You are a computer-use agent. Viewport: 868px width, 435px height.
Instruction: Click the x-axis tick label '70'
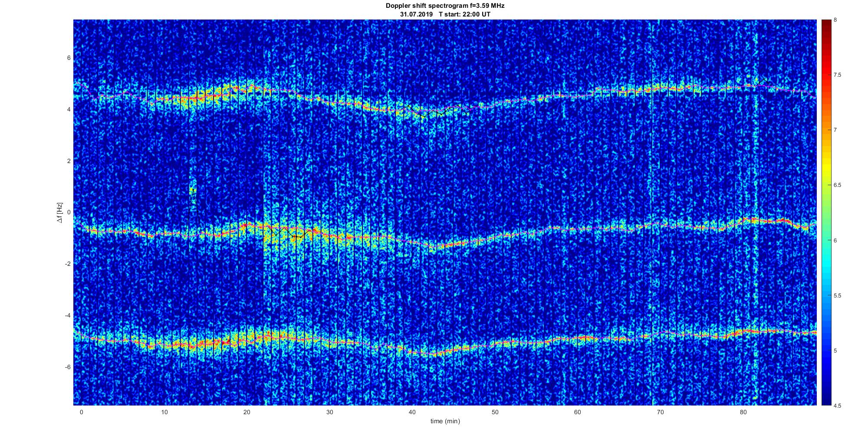click(661, 412)
